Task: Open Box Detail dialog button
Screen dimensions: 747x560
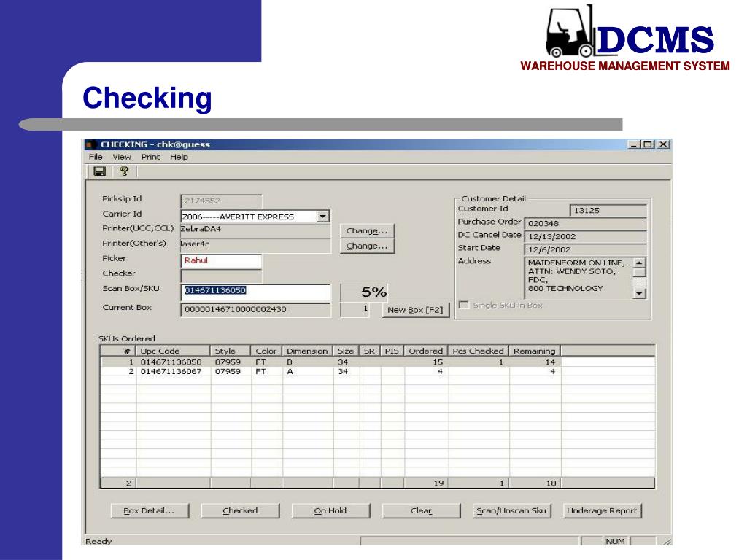Action: (x=149, y=511)
